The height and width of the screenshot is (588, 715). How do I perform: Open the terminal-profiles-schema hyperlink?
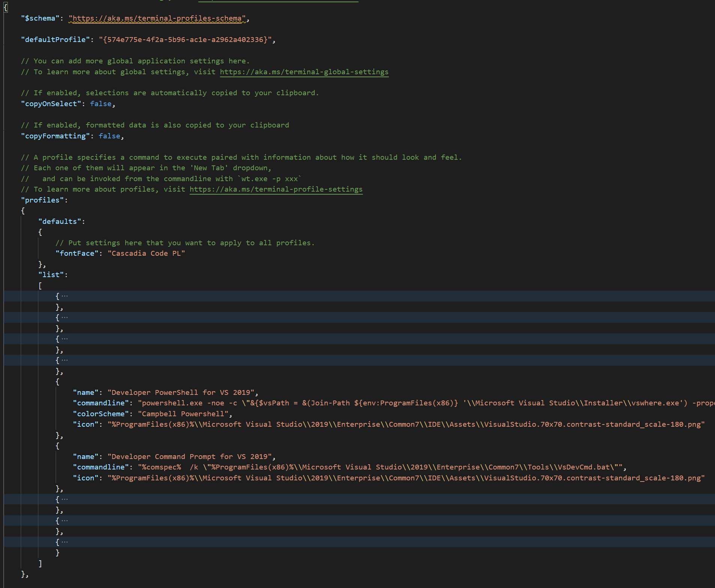click(157, 18)
